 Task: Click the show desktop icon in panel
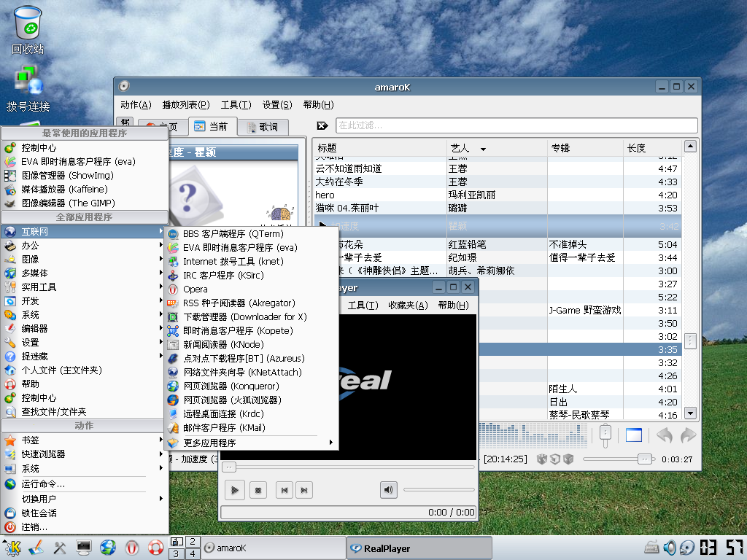36,548
